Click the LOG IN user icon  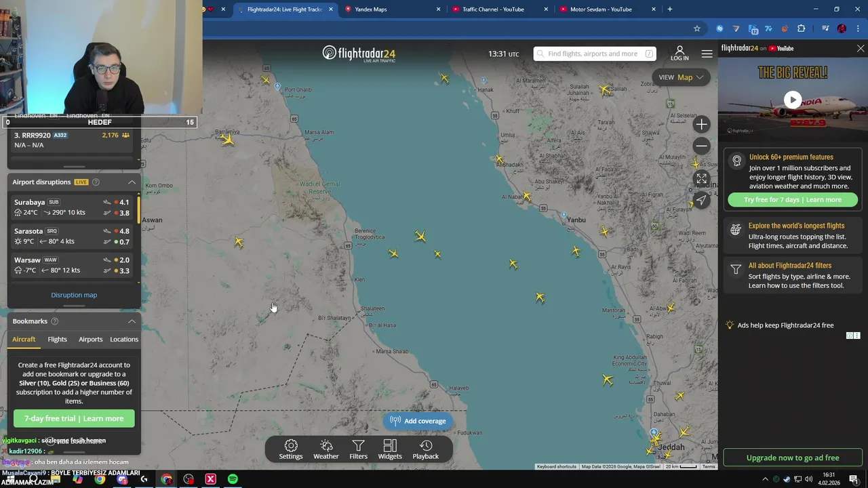[x=679, y=54]
